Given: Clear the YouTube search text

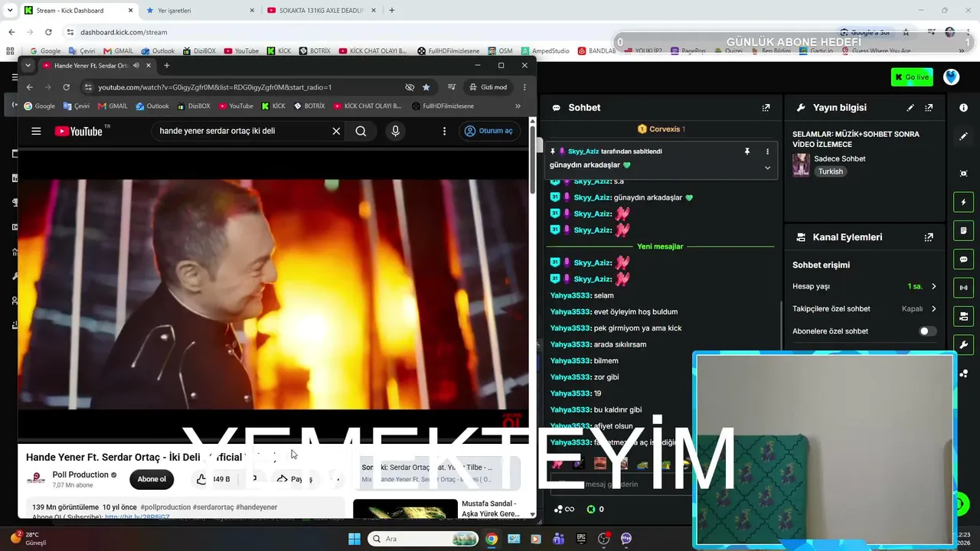Looking at the screenshot, I should (336, 131).
